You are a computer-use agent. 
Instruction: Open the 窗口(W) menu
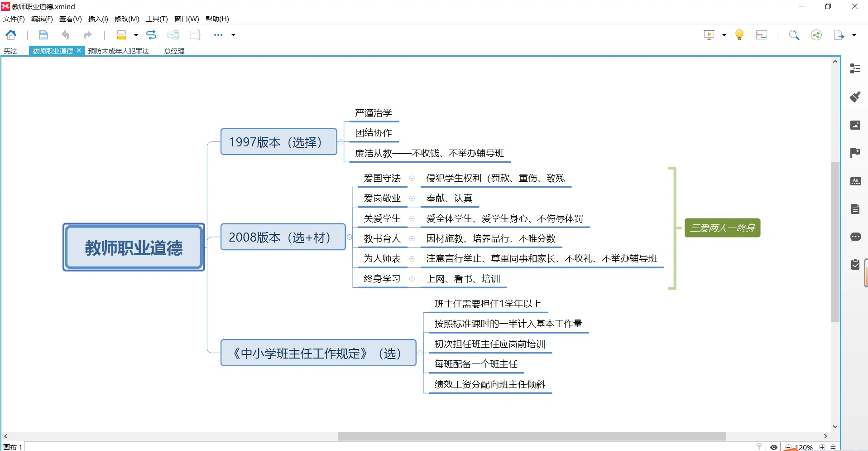point(187,19)
